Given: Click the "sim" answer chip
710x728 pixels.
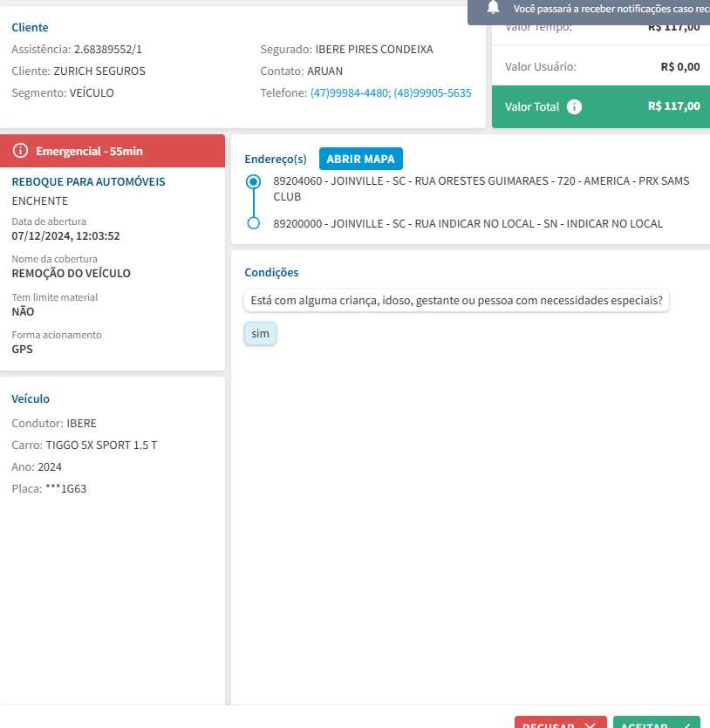Looking at the screenshot, I should [260, 333].
